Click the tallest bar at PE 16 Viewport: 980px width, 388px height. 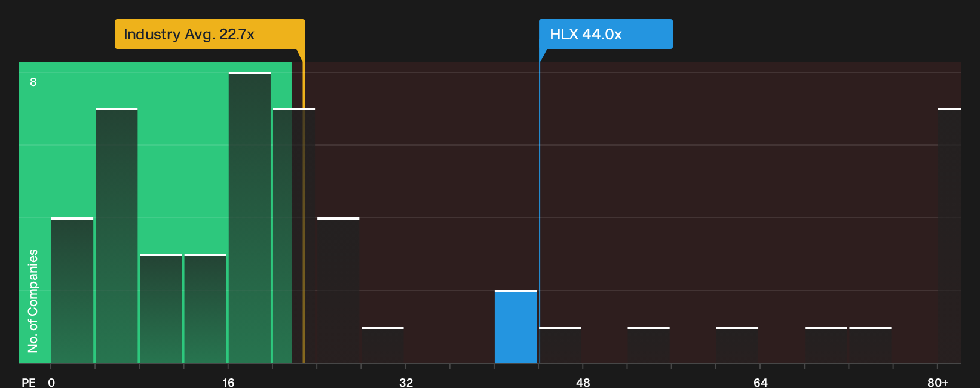click(250, 217)
